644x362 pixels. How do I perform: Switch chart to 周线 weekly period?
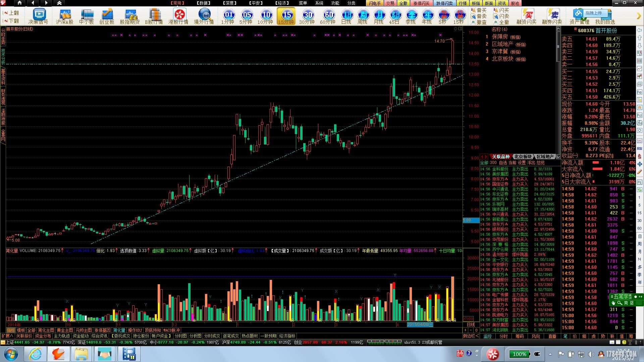(363, 16)
